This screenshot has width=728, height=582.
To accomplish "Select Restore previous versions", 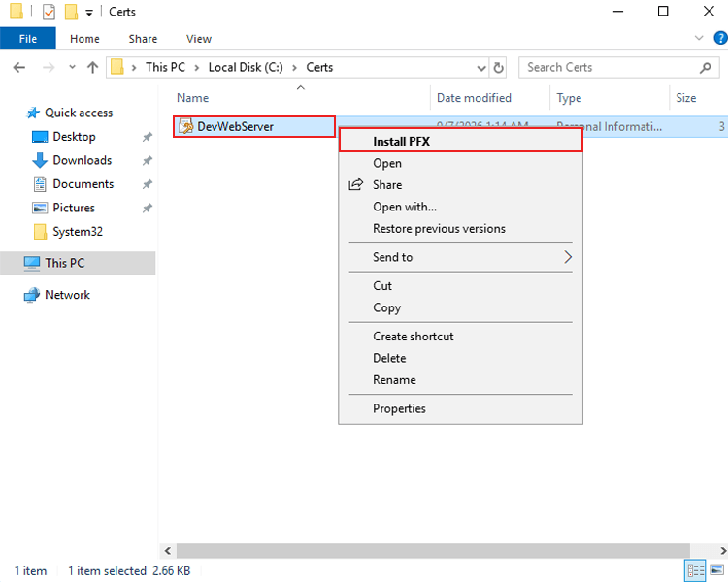I will (460, 228).
